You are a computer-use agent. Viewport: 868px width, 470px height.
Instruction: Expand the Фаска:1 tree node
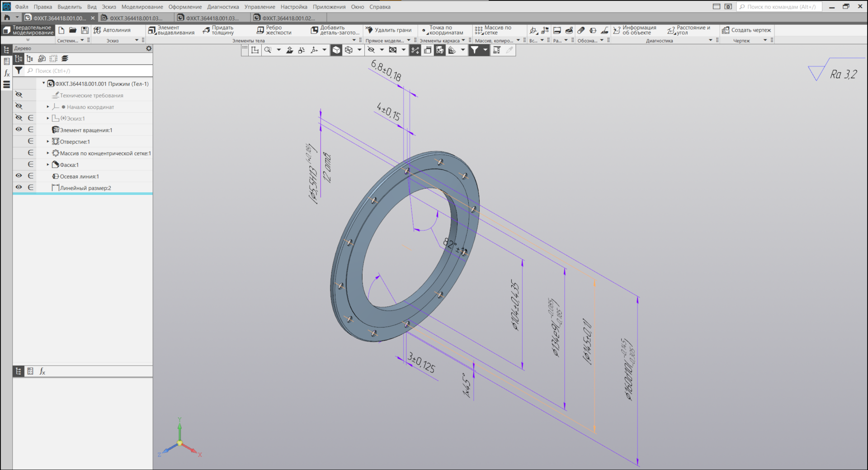tap(48, 165)
